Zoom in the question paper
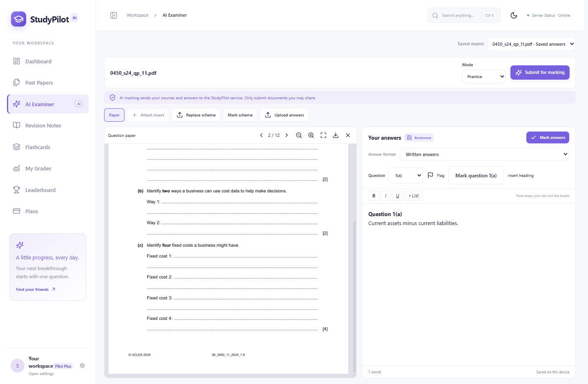The image size is (588, 384). pos(311,135)
